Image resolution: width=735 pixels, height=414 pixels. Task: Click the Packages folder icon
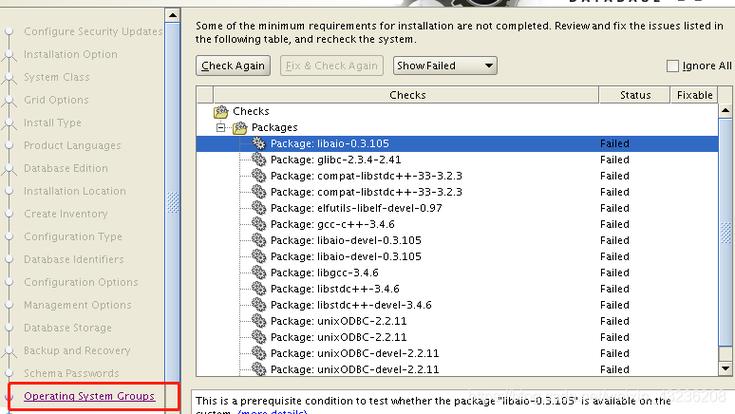(x=240, y=128)
